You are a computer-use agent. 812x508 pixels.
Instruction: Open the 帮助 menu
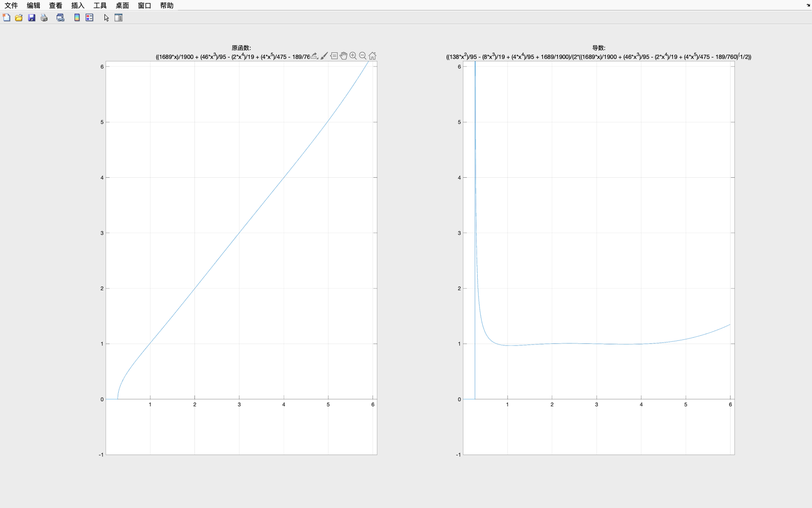[x=167, y=6]
